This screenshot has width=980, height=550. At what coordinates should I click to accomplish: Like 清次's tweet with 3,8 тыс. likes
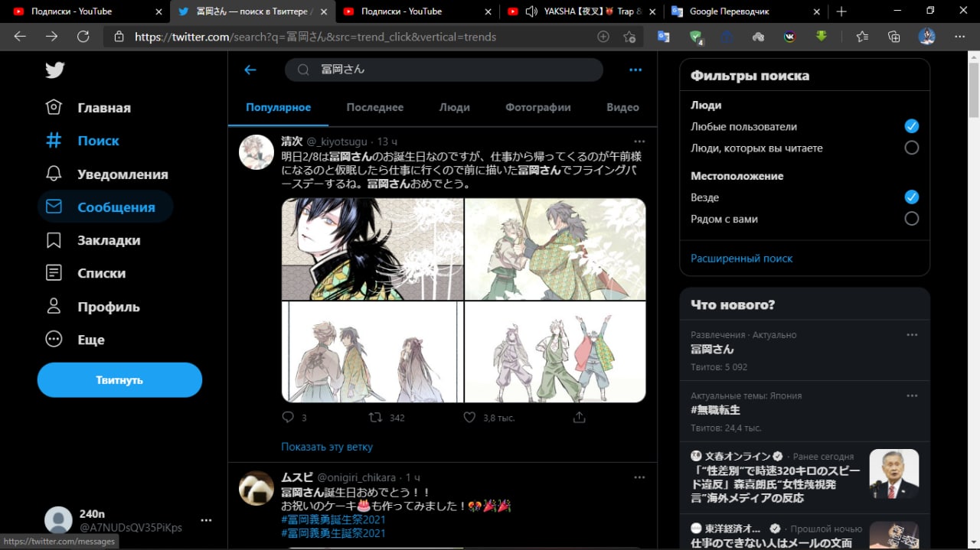470,417
